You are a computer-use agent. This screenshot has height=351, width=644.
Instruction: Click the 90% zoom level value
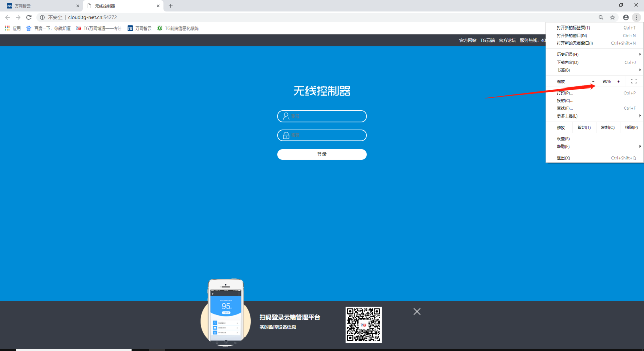click(607, 81)
